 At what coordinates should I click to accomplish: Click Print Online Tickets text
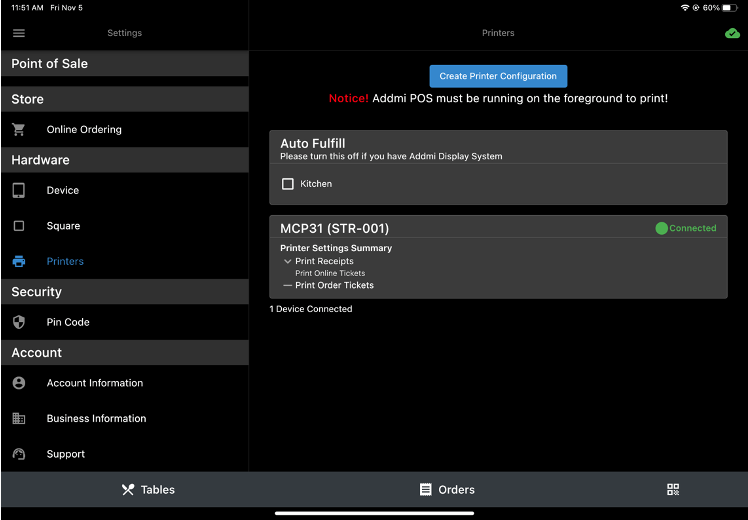pyautogui.click(x=330, y=273)
